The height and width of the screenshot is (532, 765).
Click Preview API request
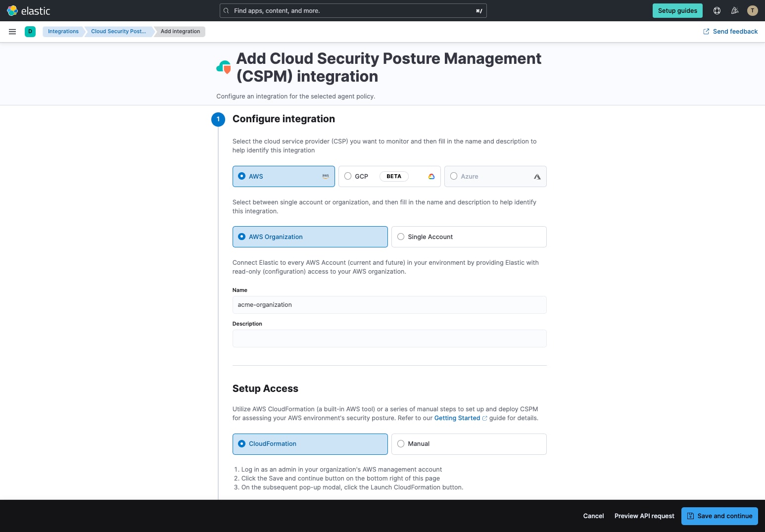(x=644, y=516)
